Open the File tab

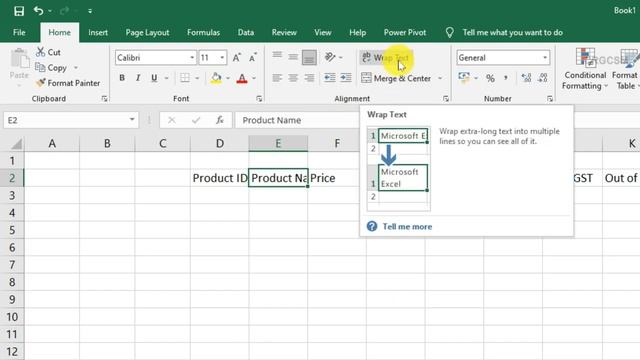19,33
